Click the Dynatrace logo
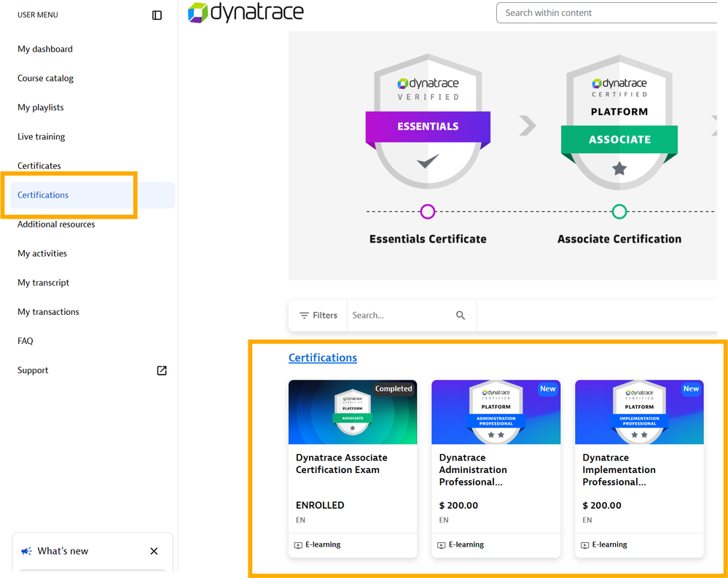728x578 pixels. (x=246, y=12)
